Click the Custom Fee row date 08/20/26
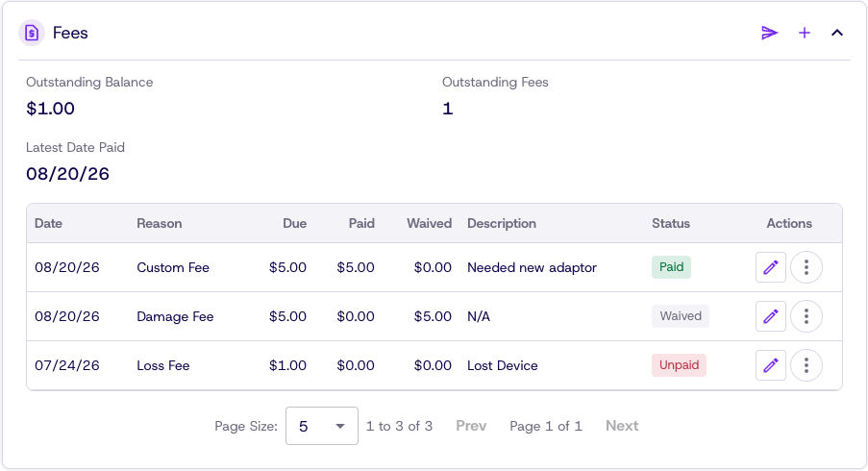This screenshot has width=868, height=471. [67, 267]
